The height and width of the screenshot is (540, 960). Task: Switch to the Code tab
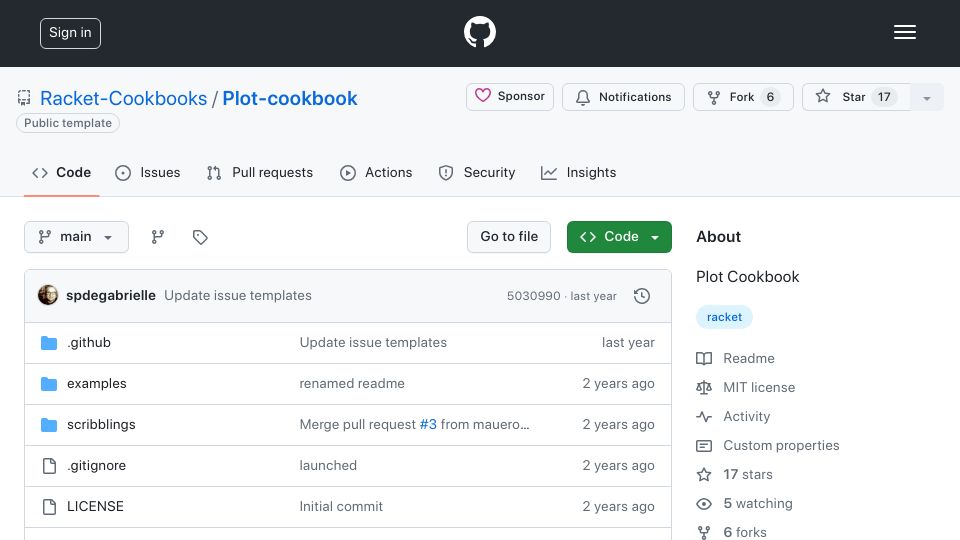(62, 173)
